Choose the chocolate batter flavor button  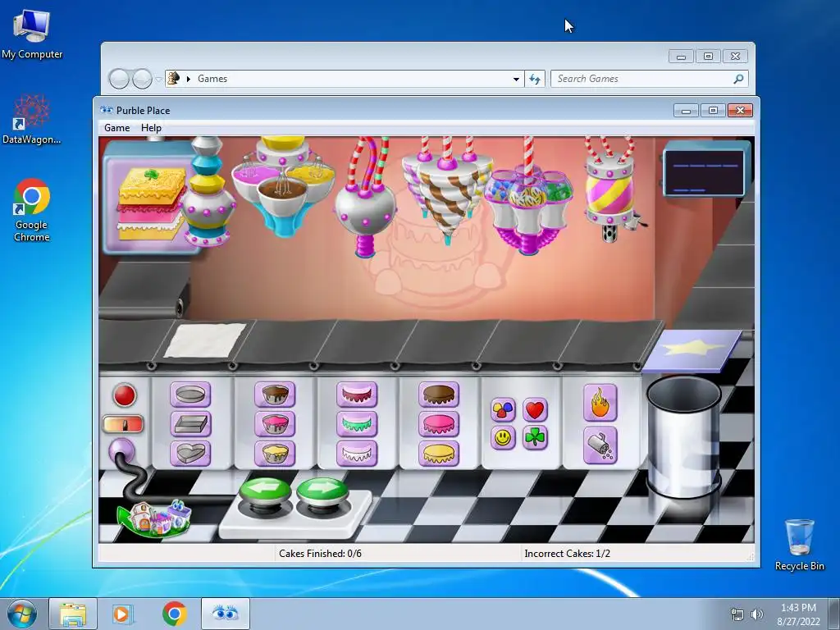pyautogui.click(x=275, y=395)
